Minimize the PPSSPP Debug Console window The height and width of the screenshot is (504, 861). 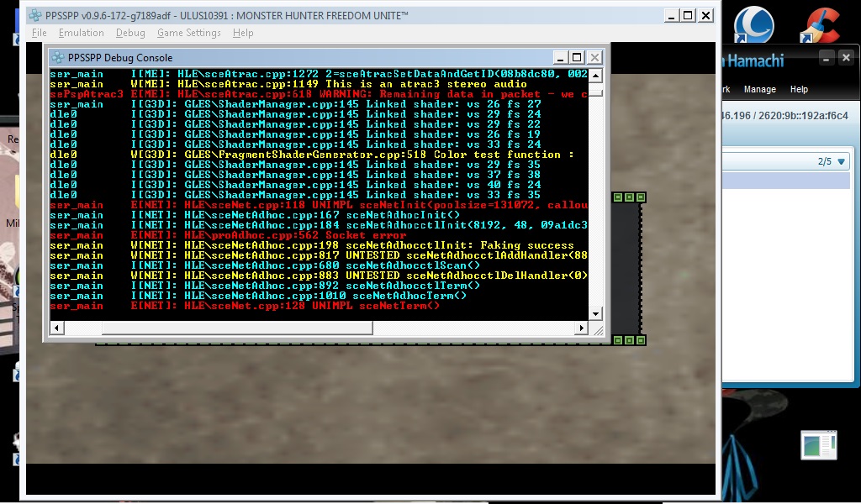[559, 57]
